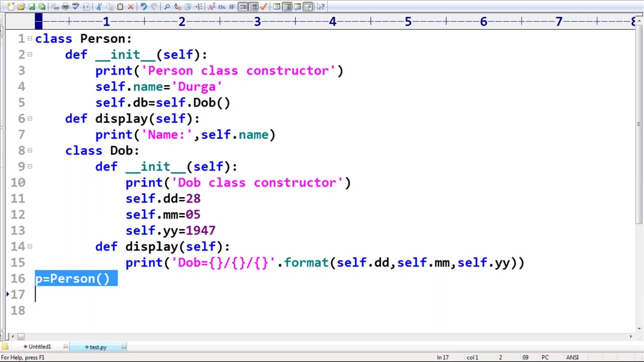Click the View in Browser icon

click(86, 7)
